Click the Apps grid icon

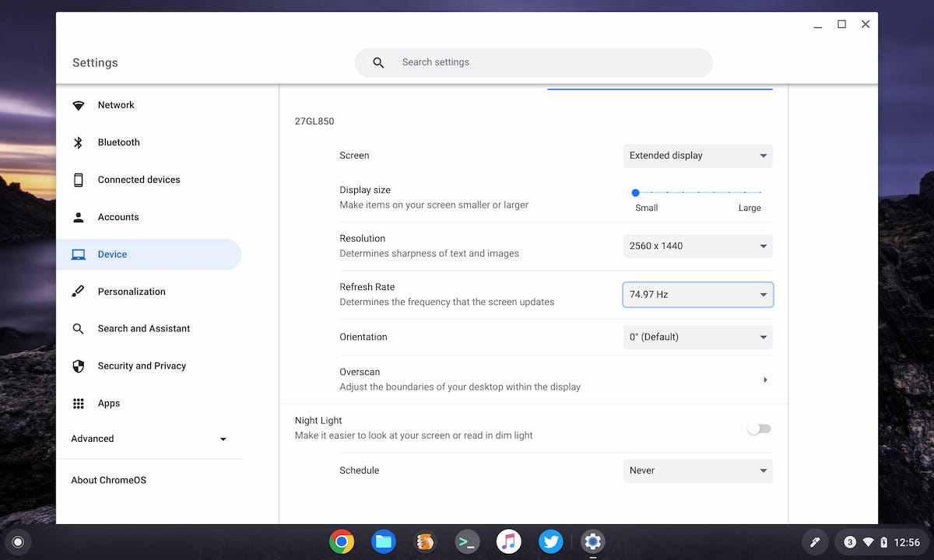click(x=78, y=403)
